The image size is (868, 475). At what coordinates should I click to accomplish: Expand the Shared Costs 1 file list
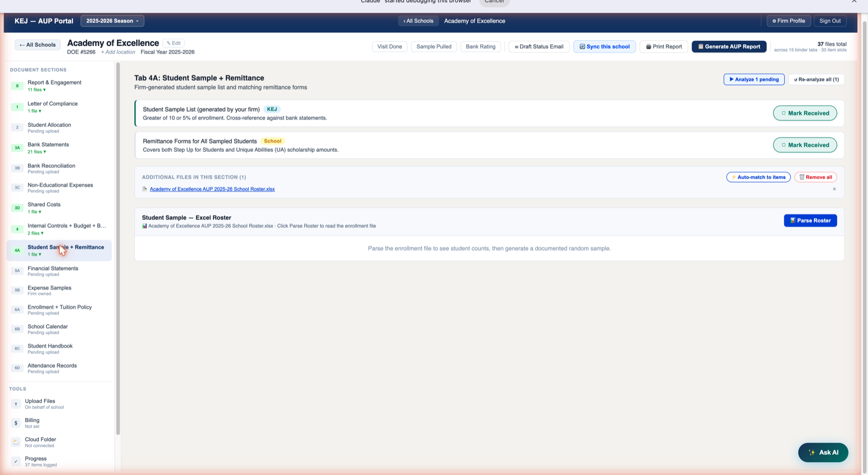tap(34, 212)
